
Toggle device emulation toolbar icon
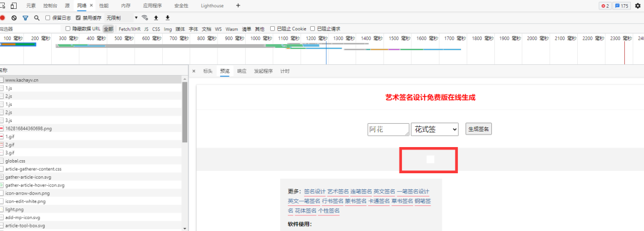click(14, 6)
